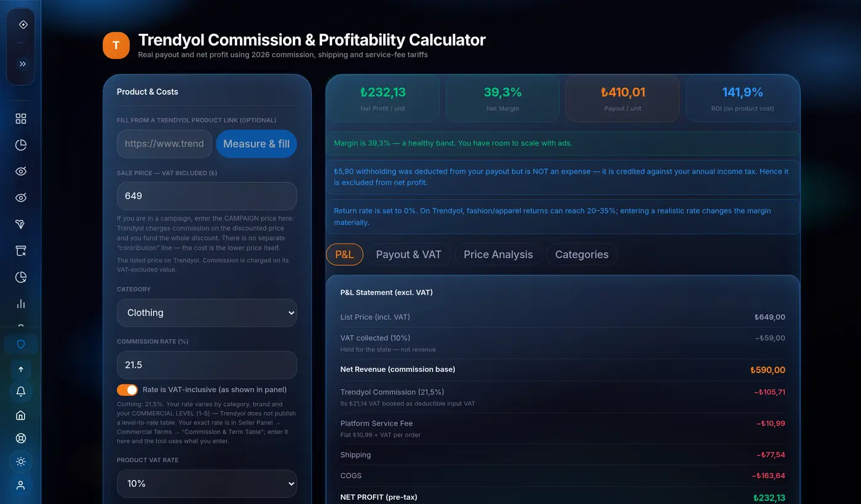Click the 'P&L Statement (excl. VAT)' heading

pos(387,293)
